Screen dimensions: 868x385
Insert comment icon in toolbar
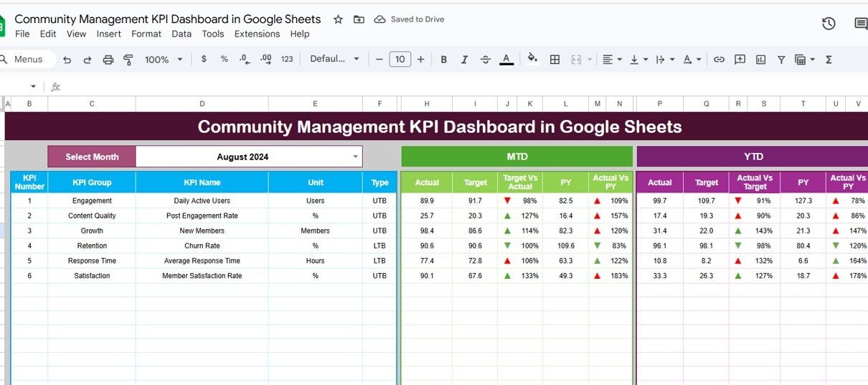[740, 60]
